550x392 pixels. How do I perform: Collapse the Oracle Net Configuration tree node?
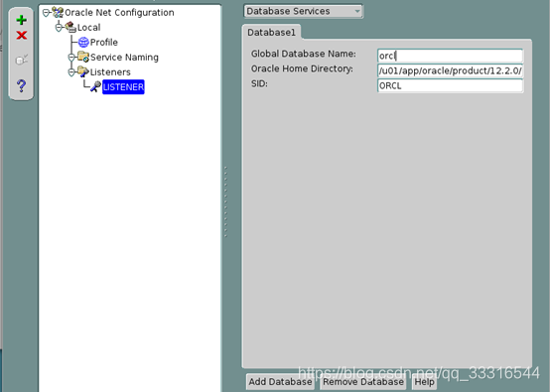click(46, 13)
